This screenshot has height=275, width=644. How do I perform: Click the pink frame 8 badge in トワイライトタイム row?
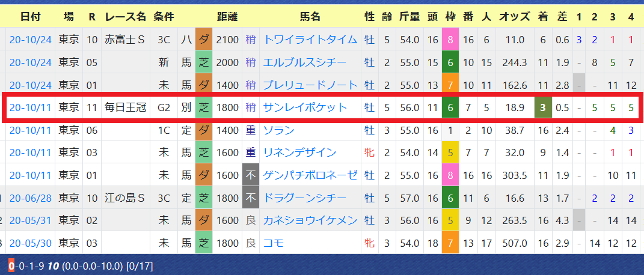[450, 40]
